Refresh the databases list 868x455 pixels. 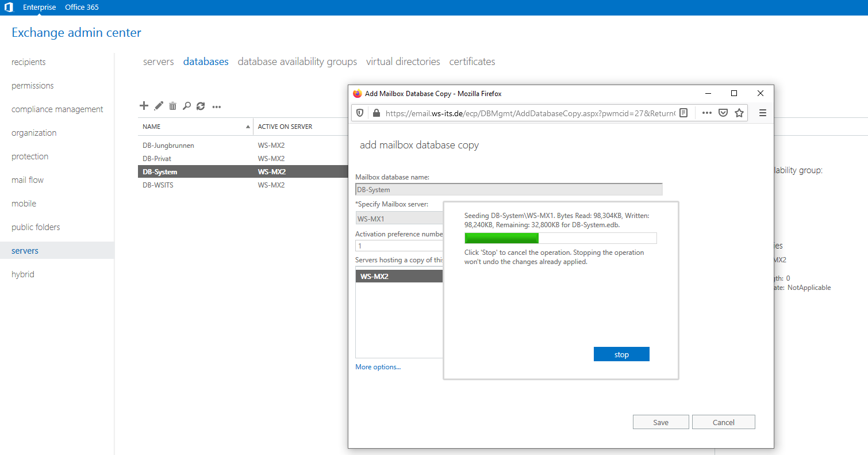click(201, 106)
